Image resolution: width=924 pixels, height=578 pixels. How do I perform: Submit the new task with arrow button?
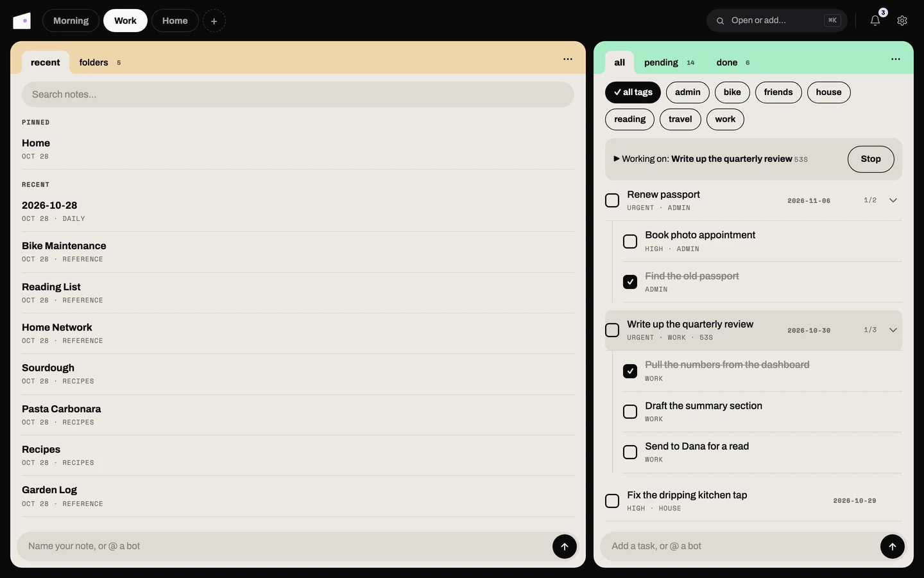[893, 547]
